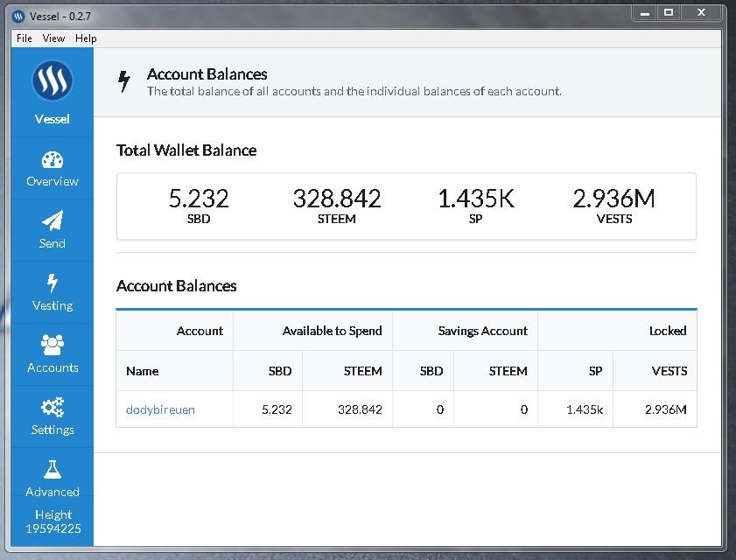Viewport: 736px width, 560px height.
Task: Click the Vessel app icon in title bar
Action: [18, 17]
